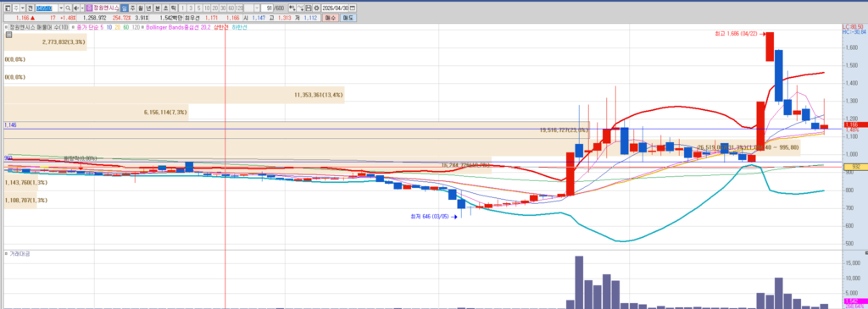
Task: Select the 20 interval toolbar button
Action: point(214,8)
